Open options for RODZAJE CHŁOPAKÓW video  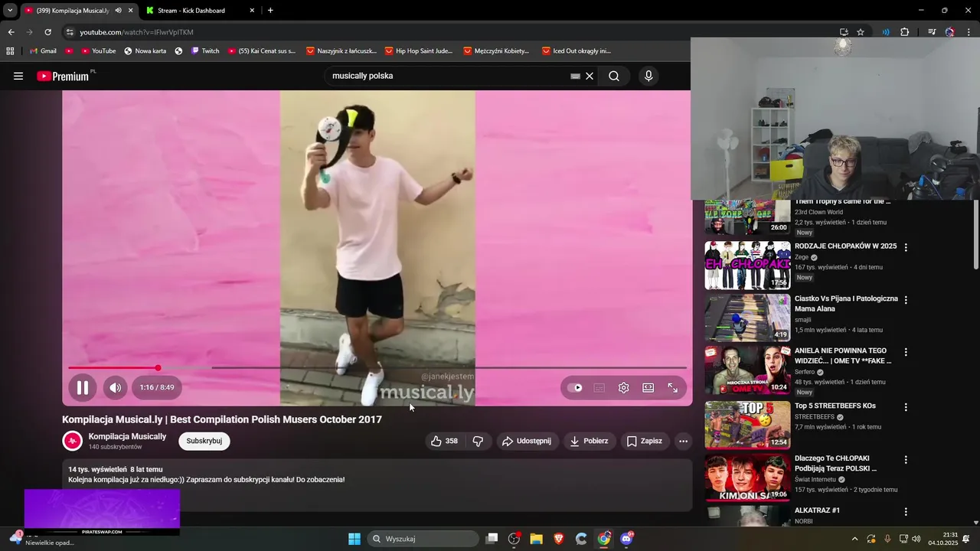(x=906, y=247)
